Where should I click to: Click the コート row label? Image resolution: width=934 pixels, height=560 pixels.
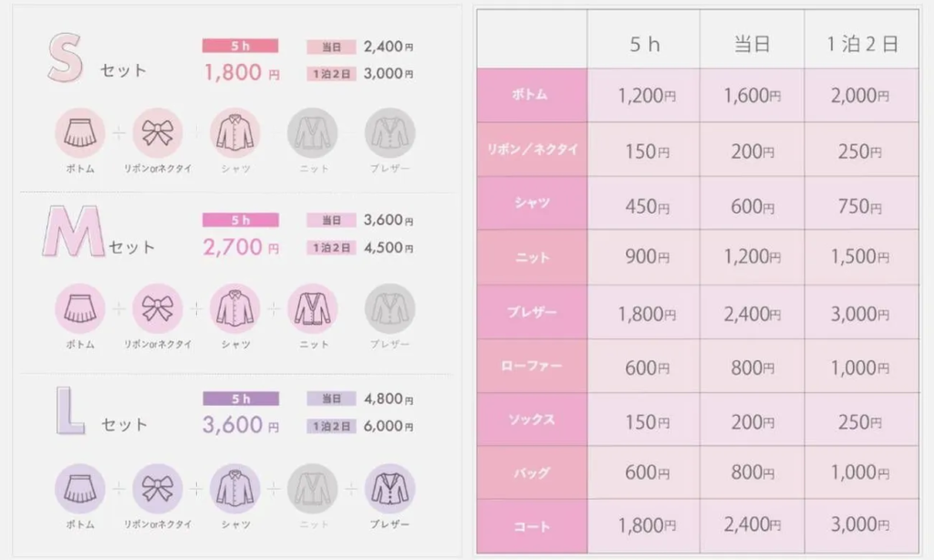(x=532, y=526)
